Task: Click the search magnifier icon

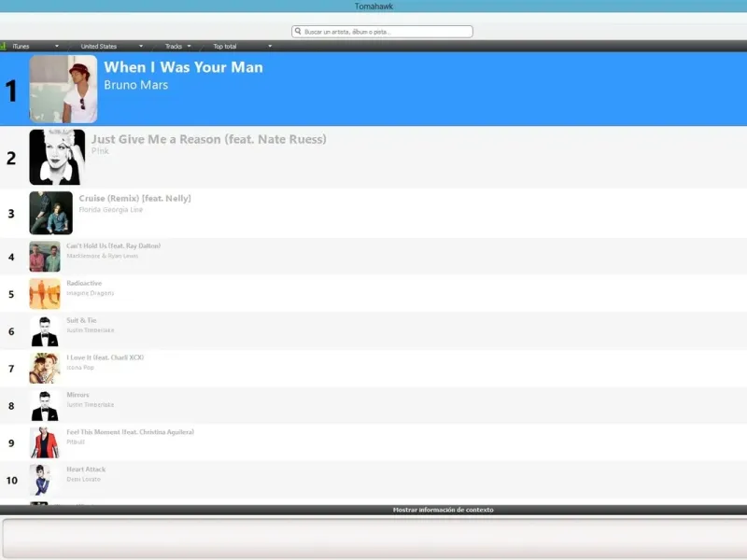Action: click(x=298, y=32)
